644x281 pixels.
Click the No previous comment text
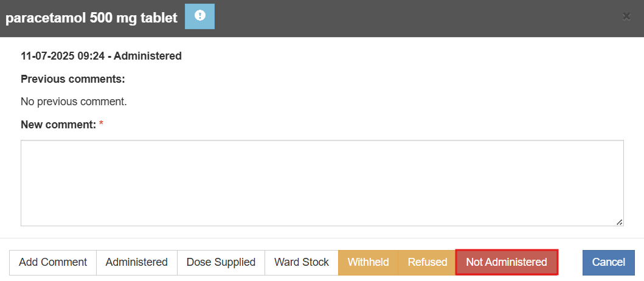(x=74, y=102)
